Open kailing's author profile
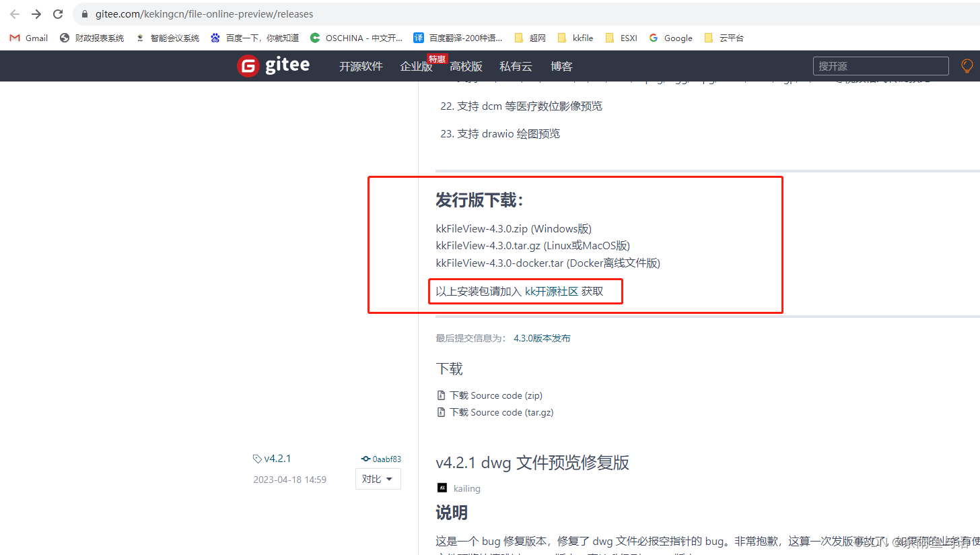Image resolution: width=980 pixels, height=555 pixels. tap(467, 488)
